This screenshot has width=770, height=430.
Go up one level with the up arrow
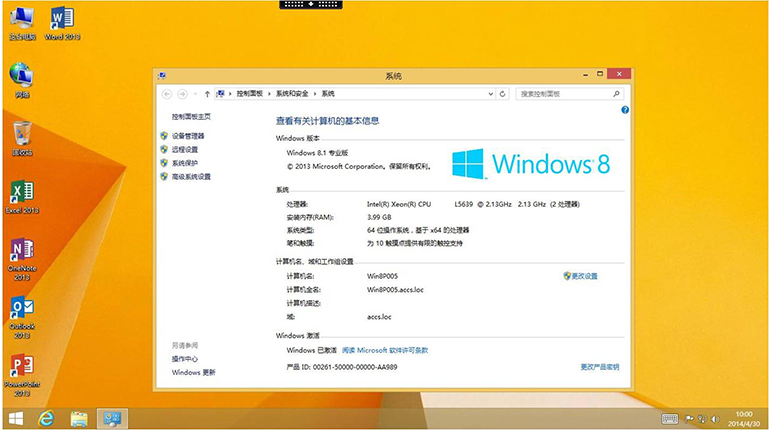coord(207,94)
